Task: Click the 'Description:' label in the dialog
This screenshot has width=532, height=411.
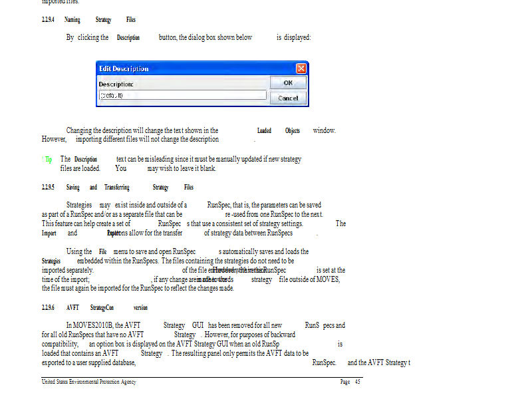Action: 116,84
